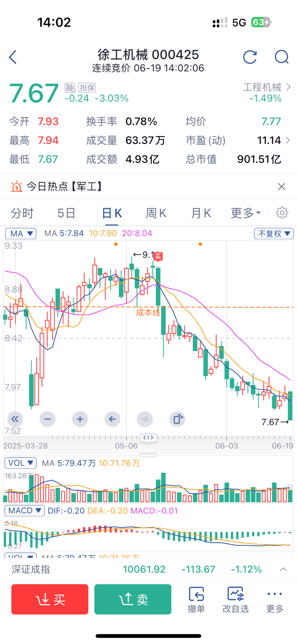Open the MA indicator dropdown
The width and height of the screenshot is (297, 644).
click(21, 233)
